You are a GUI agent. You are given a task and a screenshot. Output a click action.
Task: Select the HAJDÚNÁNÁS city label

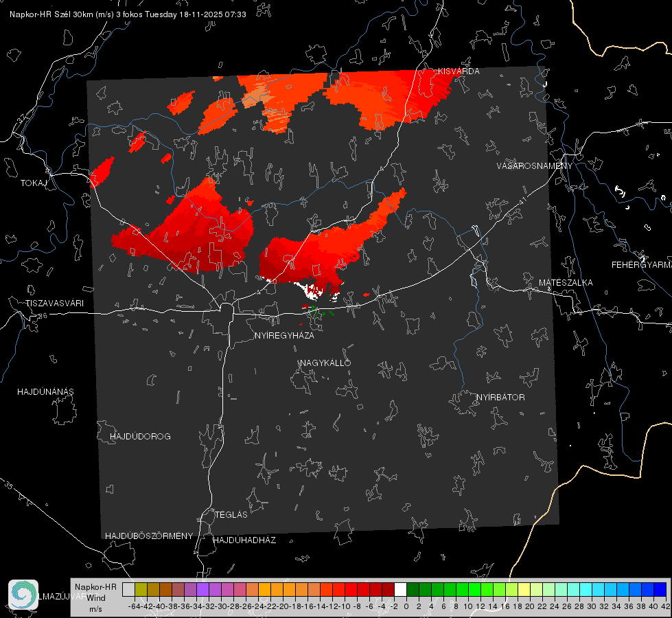coord(45,392)
